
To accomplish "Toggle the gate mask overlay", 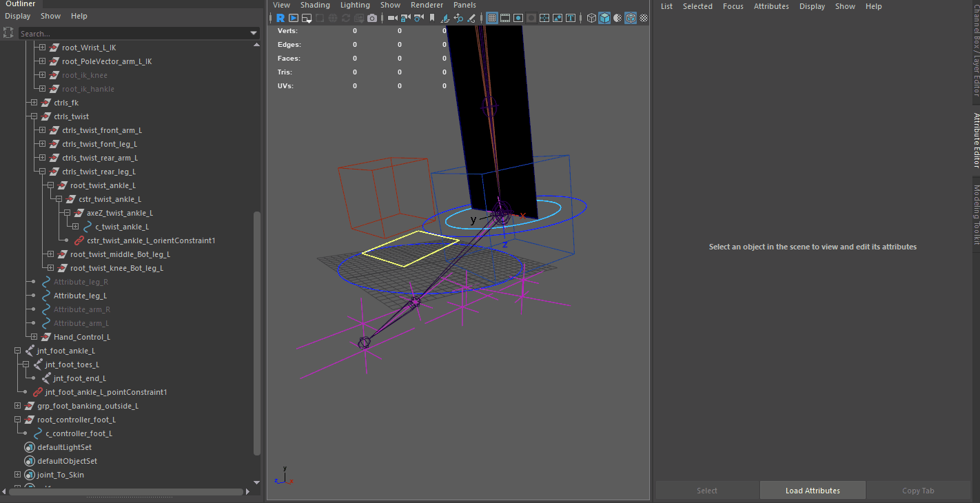I will pos(531,18).
